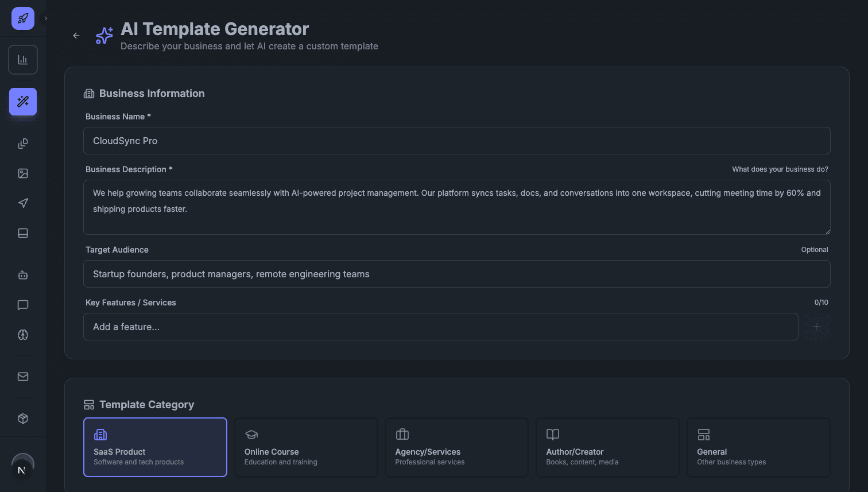This screenshot has width=868, height=492.
Task: Go back using the arrow near the title
Action: click(x=76, y=36)
